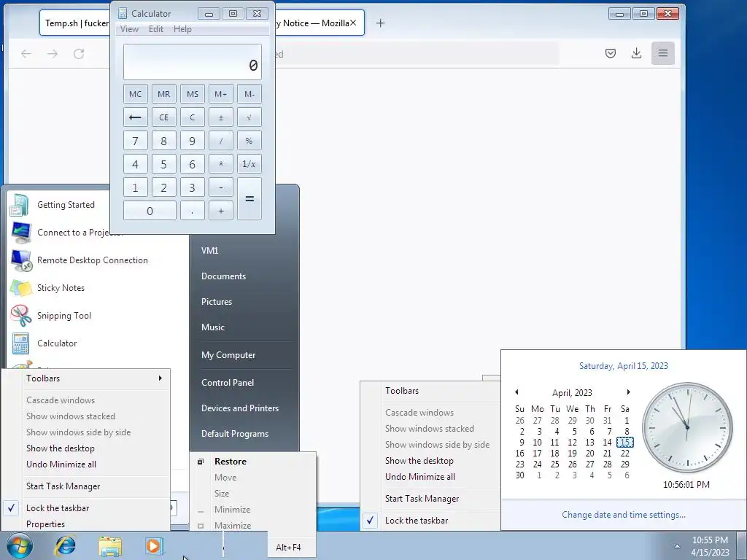Click the equals key in Calculator
The width and height of the screenshot is (747, 560).
pos(249,198)
